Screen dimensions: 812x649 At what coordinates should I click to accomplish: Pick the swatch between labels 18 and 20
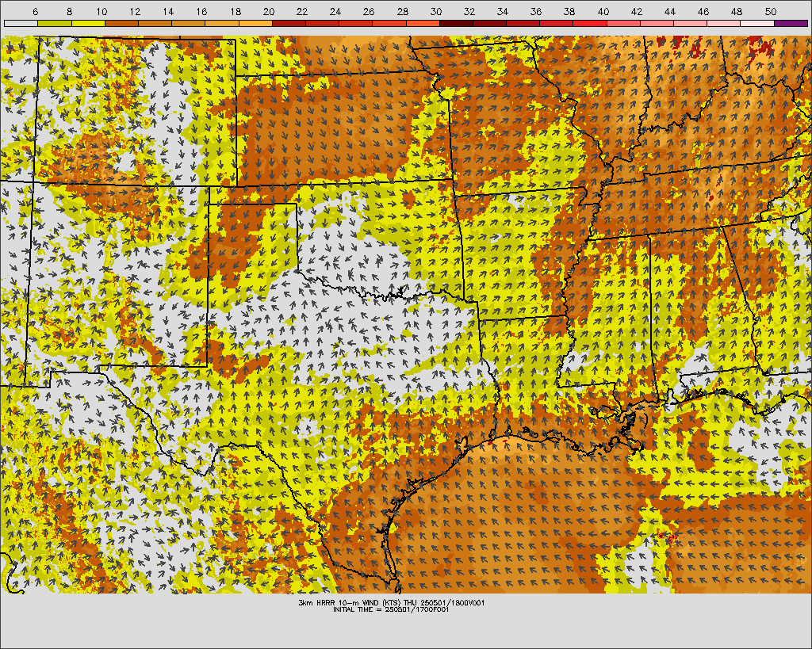(x=255, y=23)
